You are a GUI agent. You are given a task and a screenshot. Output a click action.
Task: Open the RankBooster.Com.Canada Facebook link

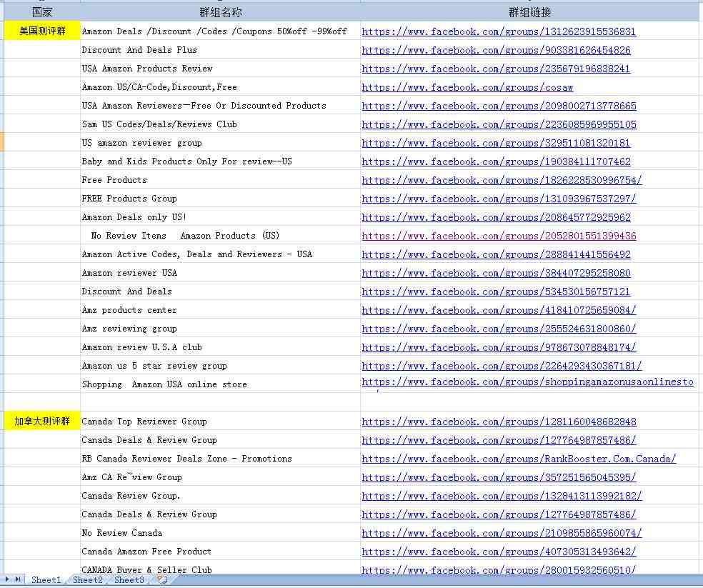519,459
